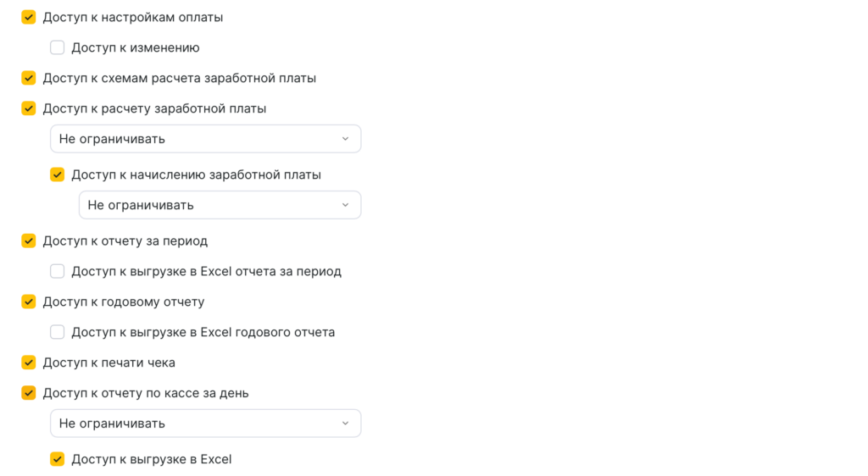The height and width of the screenshot is (476, 868).
Task: Click the chevron arrow in the daily cash report dropdown
Action: [345, 423]
